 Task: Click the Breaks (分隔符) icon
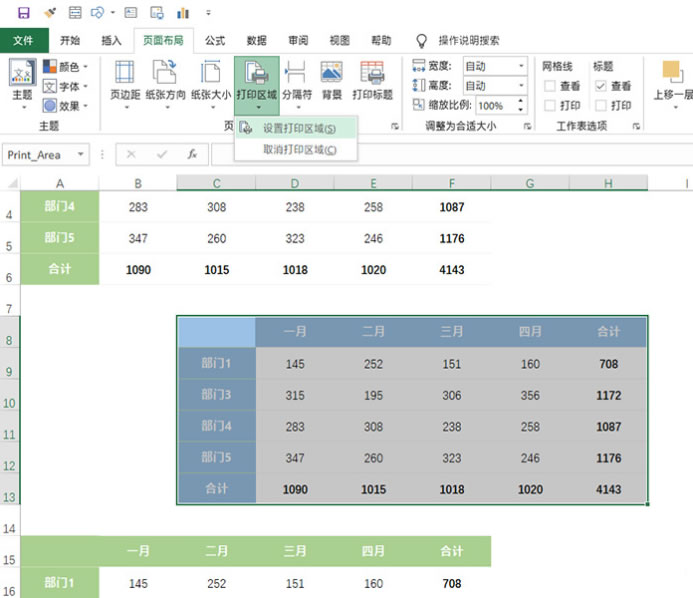pyautogui.click(x=296, y=80)
